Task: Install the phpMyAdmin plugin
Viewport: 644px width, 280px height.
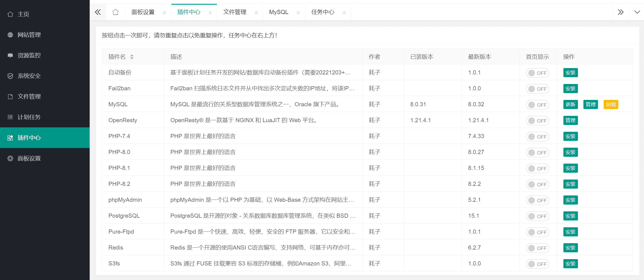Action: point(570,200)
